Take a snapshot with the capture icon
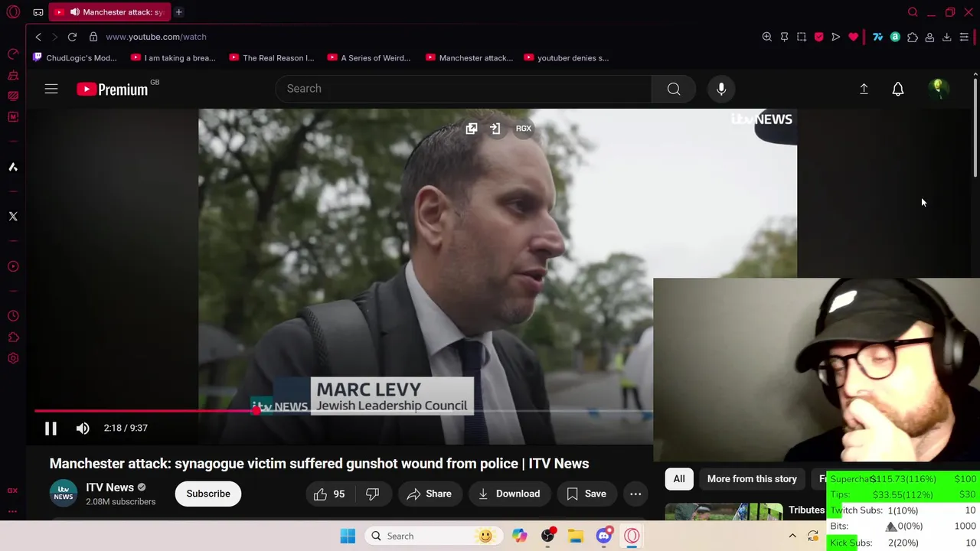This screenshot has height=551, width=980. pos(802,37)
